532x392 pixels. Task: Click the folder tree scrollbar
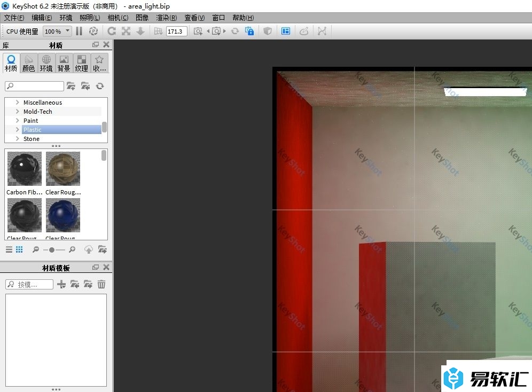click(x=105, y=127)
